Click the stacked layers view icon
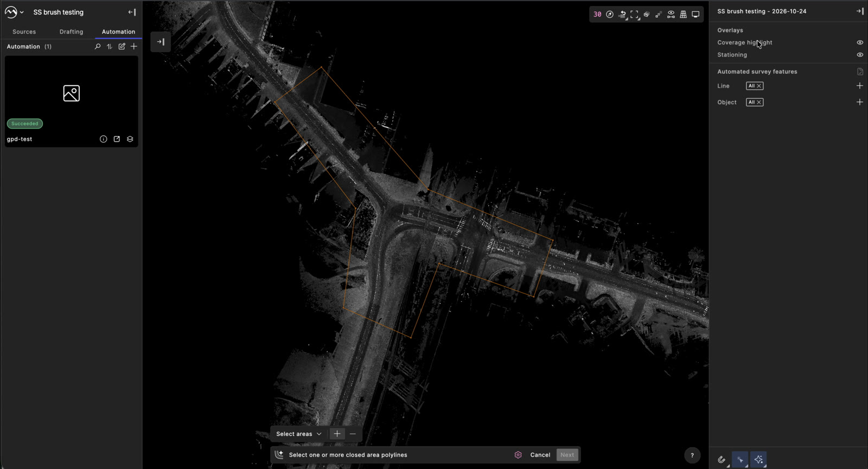The image size is (868, 469). click(x=647, y=15)
